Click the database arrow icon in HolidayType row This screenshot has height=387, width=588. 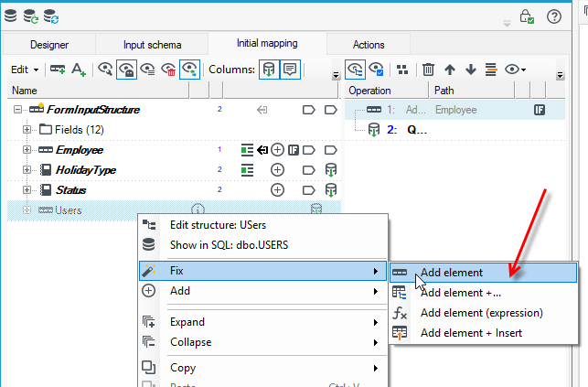(331, 170)
